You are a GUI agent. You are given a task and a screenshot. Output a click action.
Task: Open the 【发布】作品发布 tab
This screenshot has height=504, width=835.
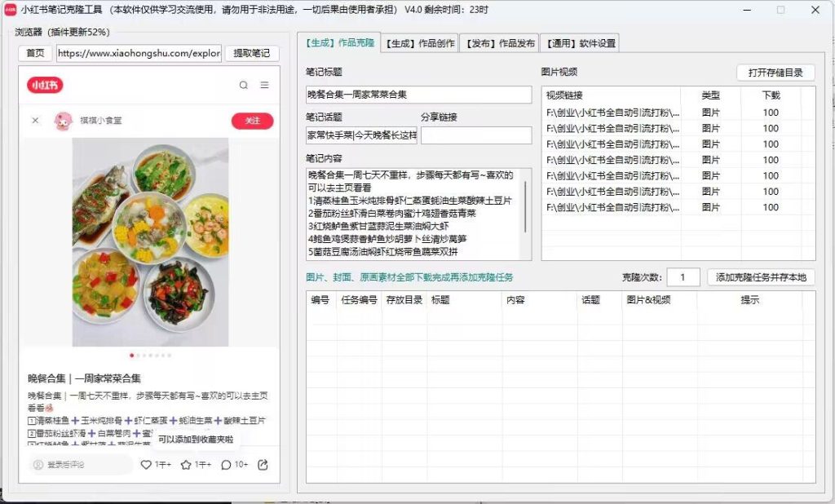pos(502,43)
